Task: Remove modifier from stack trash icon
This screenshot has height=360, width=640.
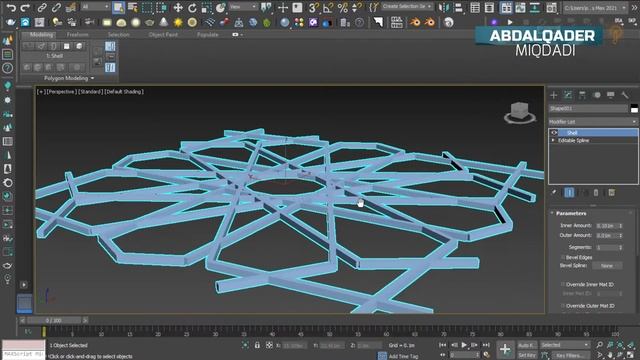Action: coord(596,193)
